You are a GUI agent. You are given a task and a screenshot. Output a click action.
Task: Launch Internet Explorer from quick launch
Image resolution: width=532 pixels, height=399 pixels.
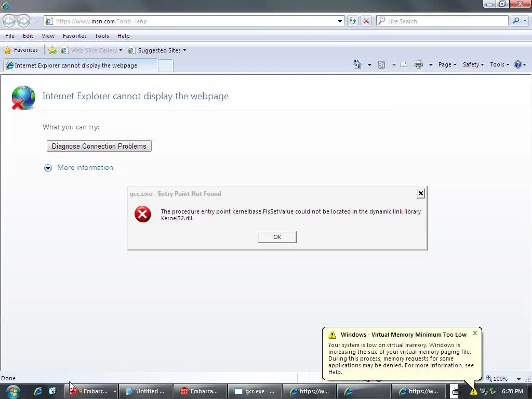coord(37,391)
